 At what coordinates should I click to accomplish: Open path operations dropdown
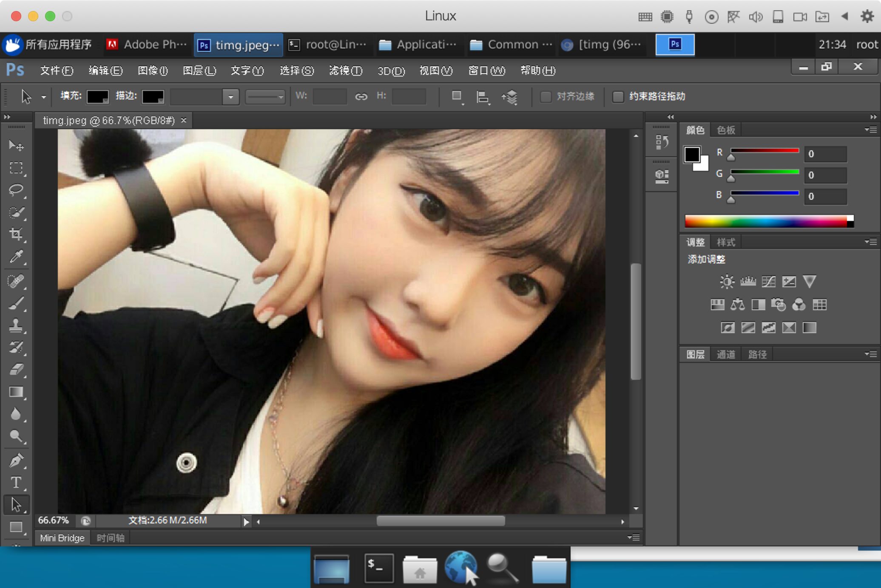tap(457, 97)
